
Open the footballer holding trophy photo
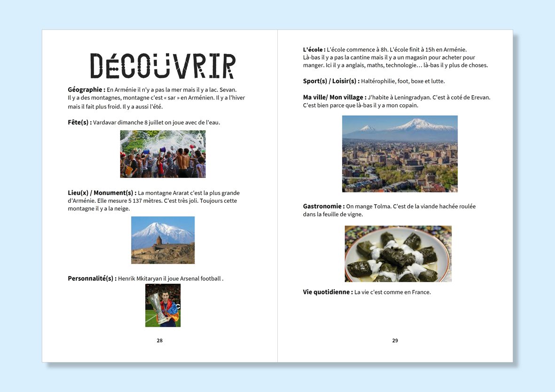163,305
